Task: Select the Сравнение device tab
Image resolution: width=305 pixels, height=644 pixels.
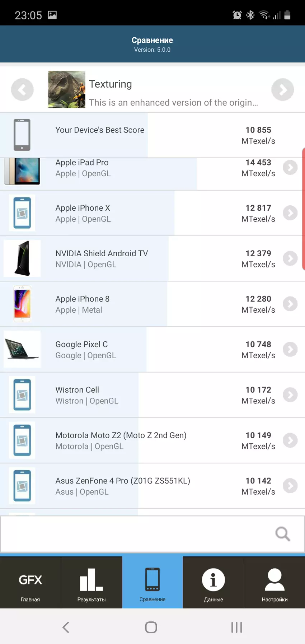Action: (x=152, y=583)
